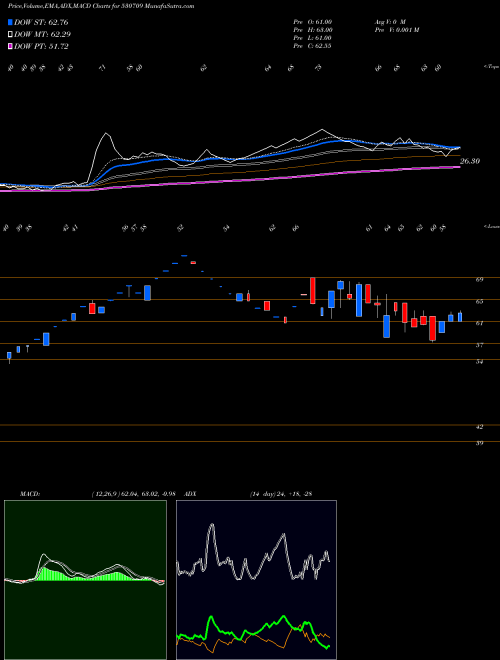Click the 61 price level label
This screenshot has width=500, height=660.
pyautogui.click(x=479, y=323)
